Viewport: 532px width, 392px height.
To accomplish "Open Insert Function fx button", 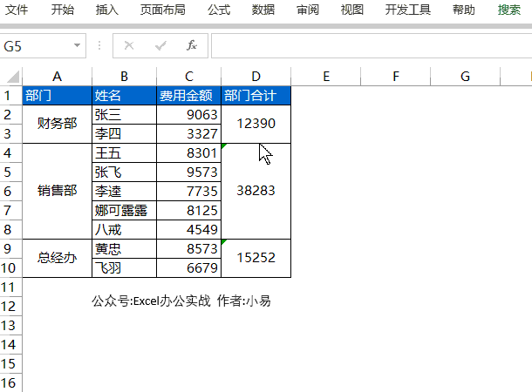I will click(192, 45).
